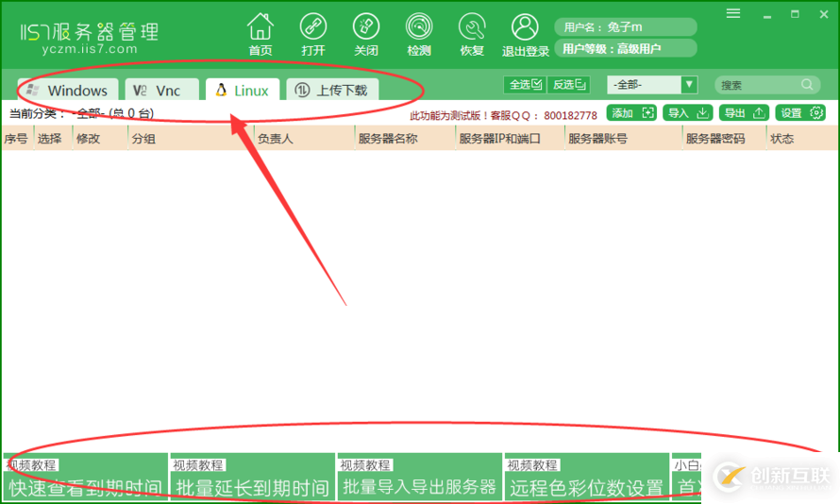This screenshot has width=840, height=504.
Task: Click the 状态 column header
Action: [x=781, y=139]
